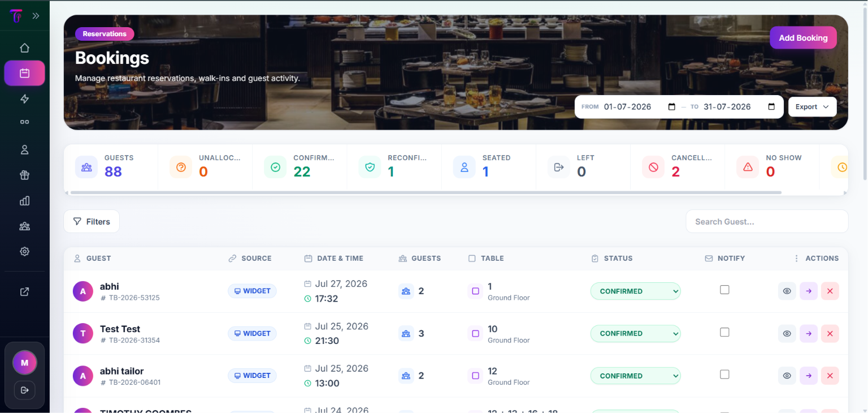
Task: Open the bar chart reports sidebar icon
Action: pyautogui.click(x=24, y=201)
